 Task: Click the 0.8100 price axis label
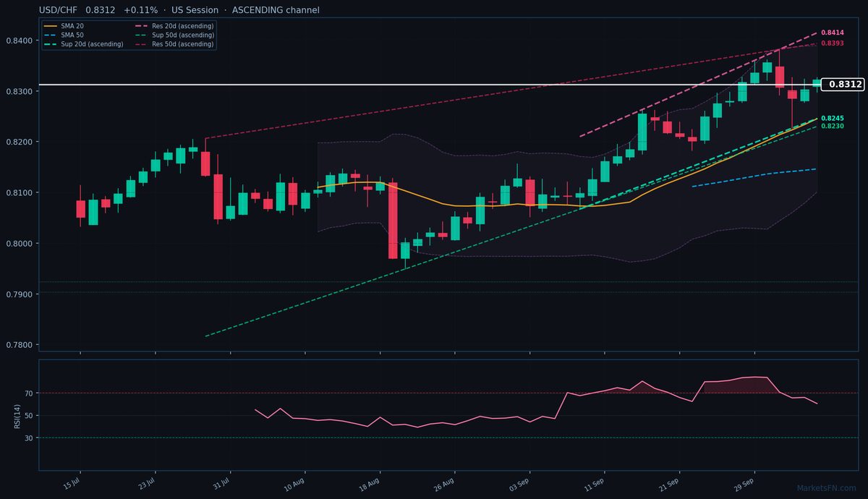[20, 192]
